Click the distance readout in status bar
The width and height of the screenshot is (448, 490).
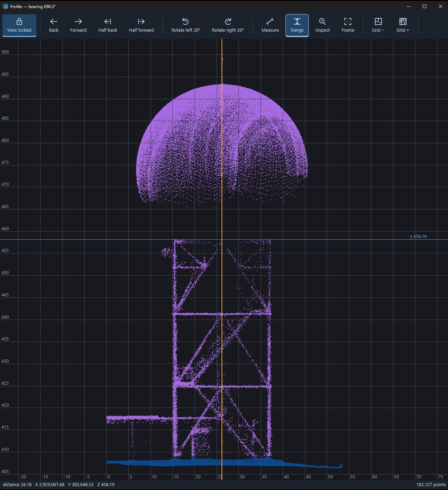[x=17, y=485]
